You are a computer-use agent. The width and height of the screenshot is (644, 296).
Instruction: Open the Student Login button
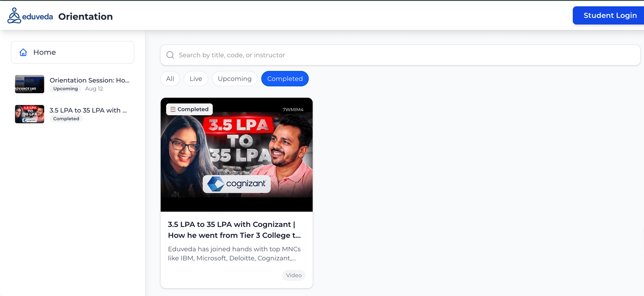[x=609, y=15]
